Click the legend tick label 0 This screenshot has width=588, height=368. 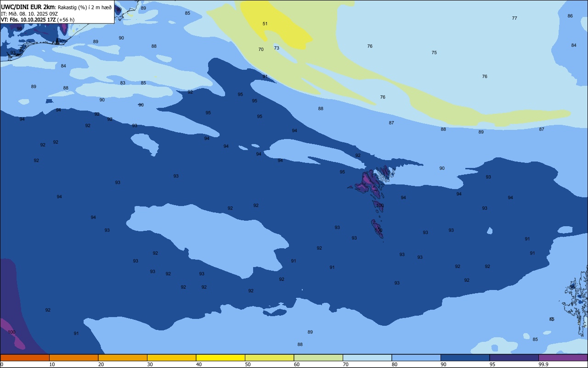pos(2,364)
